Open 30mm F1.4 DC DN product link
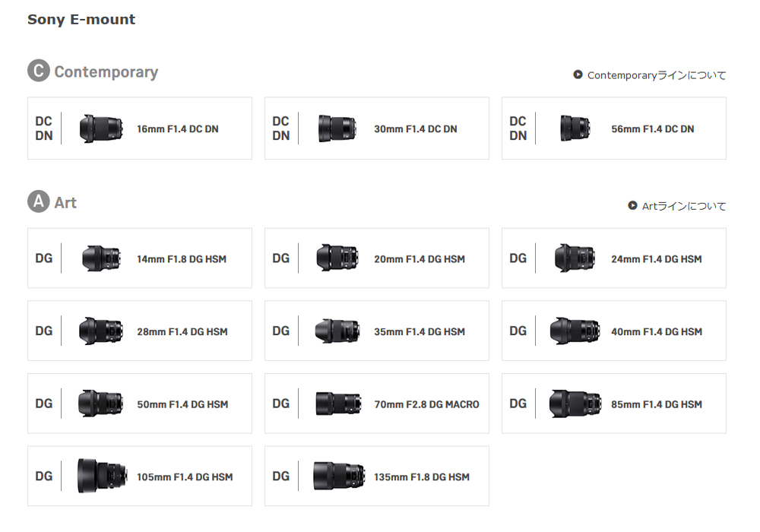 (416, 129)
